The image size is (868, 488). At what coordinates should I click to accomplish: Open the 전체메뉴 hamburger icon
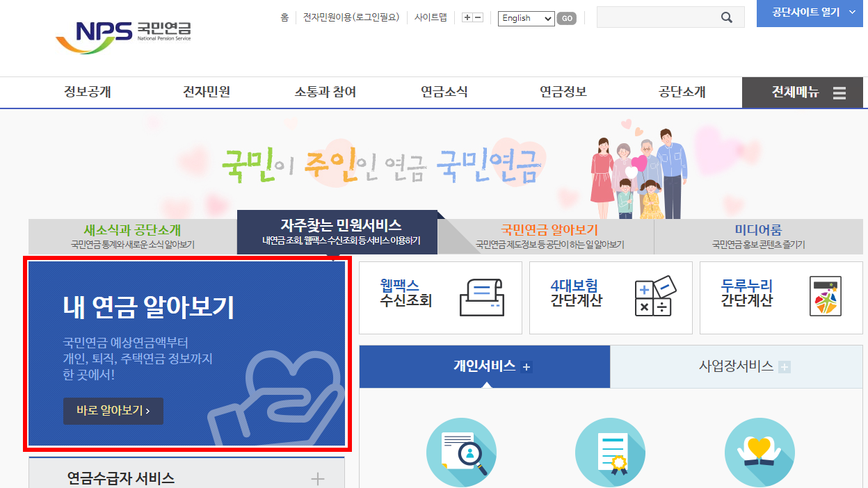click(x=839, y=92)
